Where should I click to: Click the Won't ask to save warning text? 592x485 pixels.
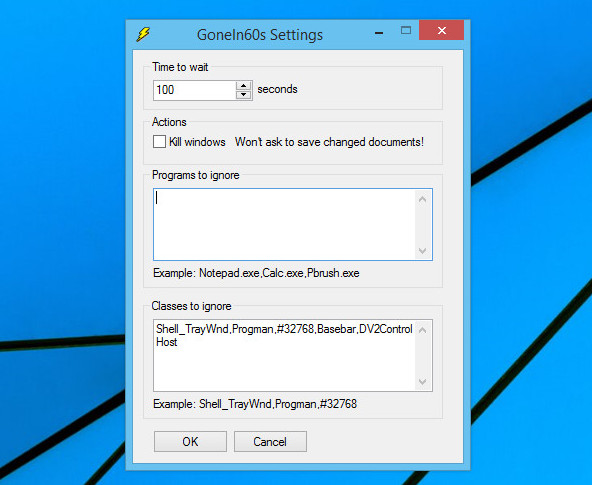point(329,142)
